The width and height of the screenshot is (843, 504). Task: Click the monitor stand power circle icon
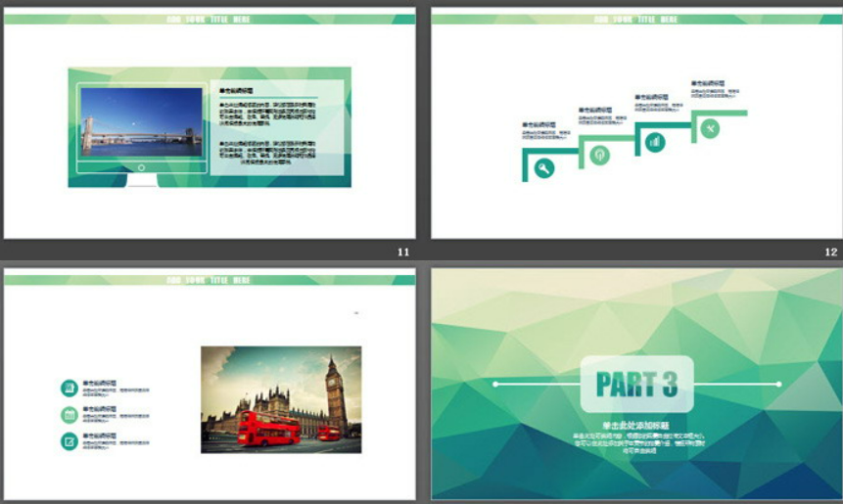142,167
